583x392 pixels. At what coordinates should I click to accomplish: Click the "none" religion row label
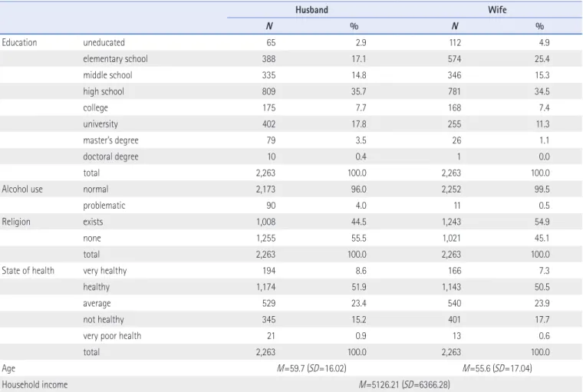[x=92, y=239]
